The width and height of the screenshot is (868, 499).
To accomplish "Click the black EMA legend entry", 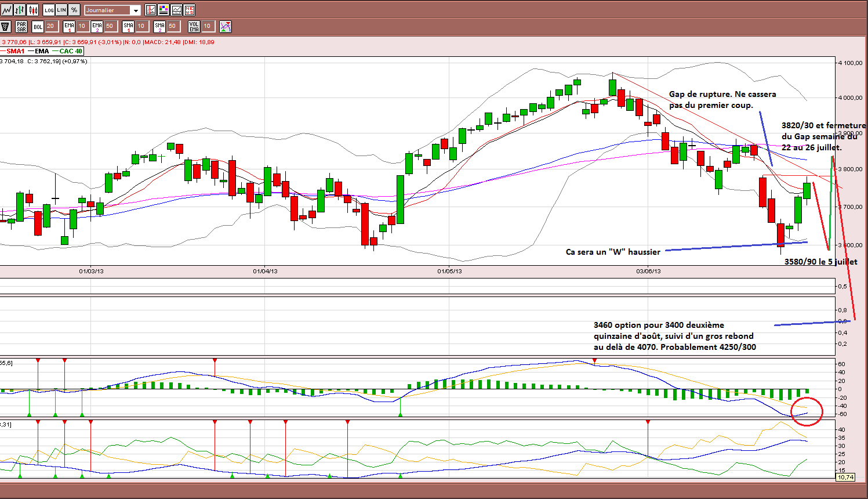I will (39, 51).
